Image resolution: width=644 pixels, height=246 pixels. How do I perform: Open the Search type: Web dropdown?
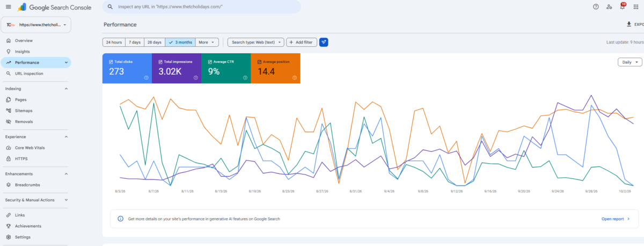(255, 42)
